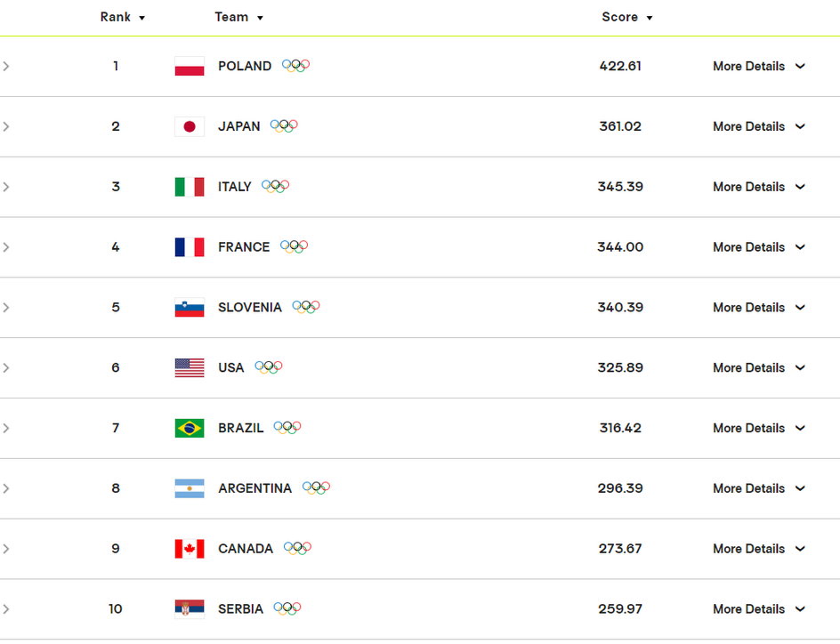Click Olympic rings icon next to Italy
Viewport: 840px width, 644px height.
(275, 186)
